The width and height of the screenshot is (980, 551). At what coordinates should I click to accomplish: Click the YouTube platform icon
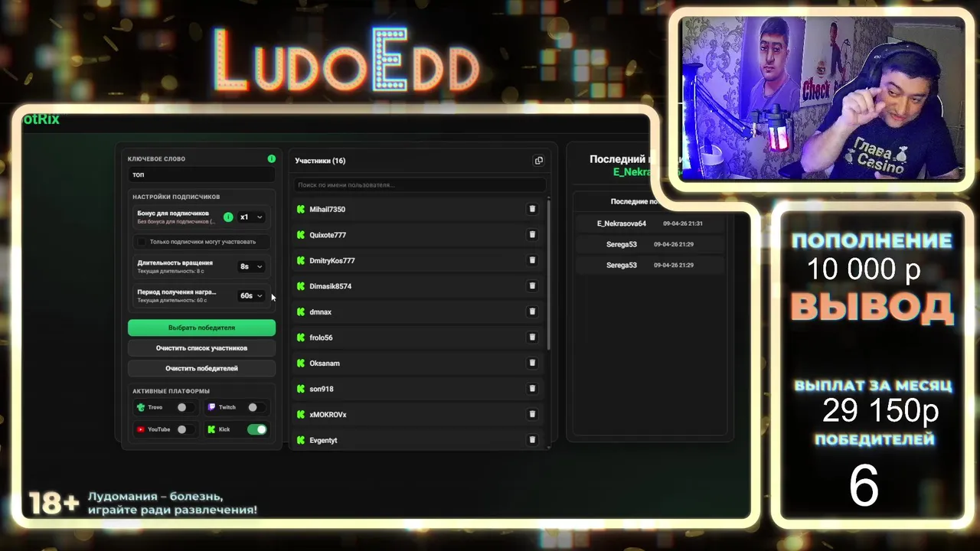coord(141,429)
